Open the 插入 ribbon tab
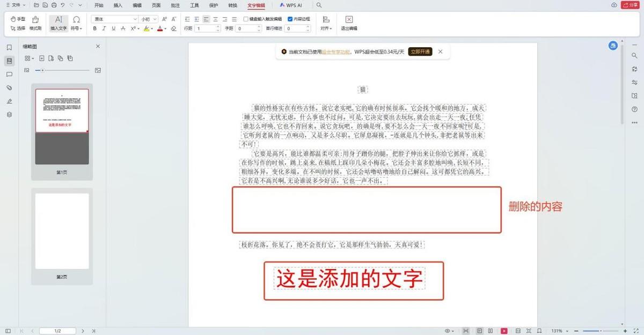The width and height of the screenshot is (644, 335). [x=118, y=5]
